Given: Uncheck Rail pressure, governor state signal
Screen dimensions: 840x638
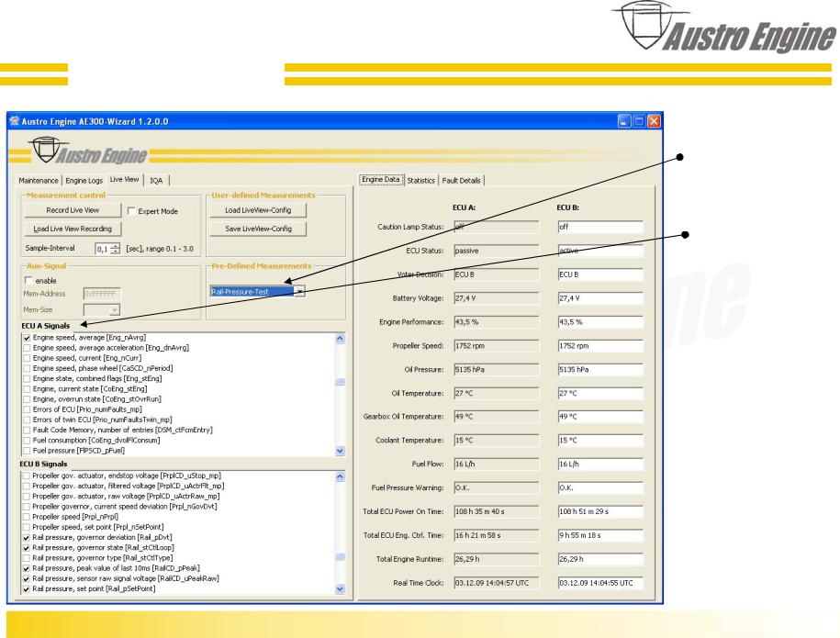Looking at the screenshot, I should coord(27,548).
